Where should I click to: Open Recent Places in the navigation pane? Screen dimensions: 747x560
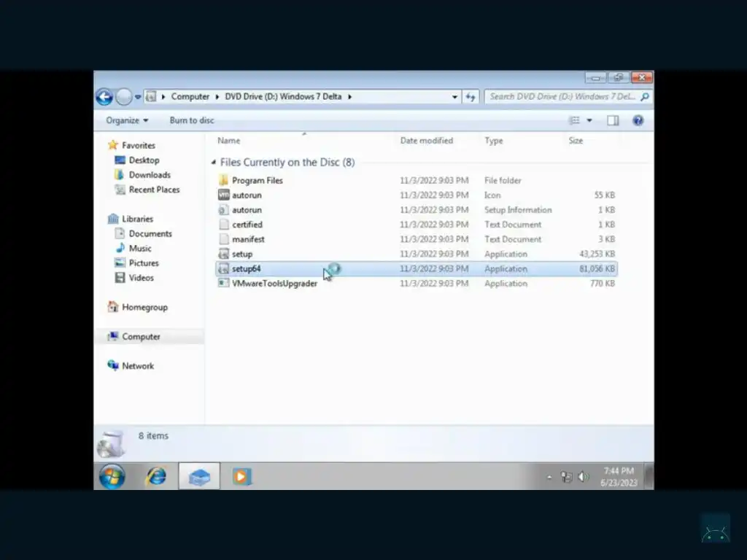(x=155, y=190)
